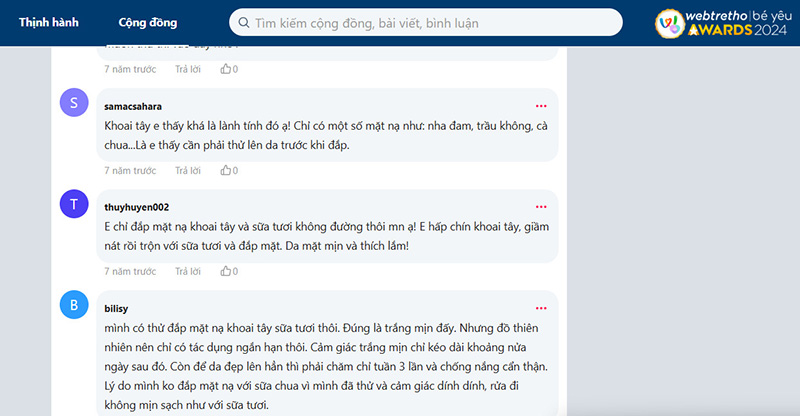The height and width of the screenshot is (416, 800).
Task: Click the Awards round logo badge
Action: (669, 23)
